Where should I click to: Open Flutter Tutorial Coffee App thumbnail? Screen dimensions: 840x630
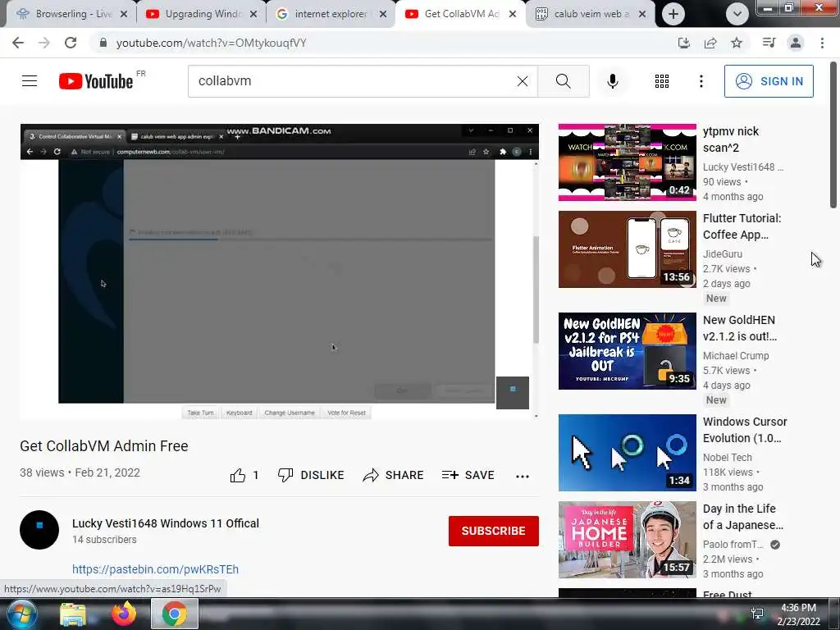pyautogui.click(x=628, y=249)
